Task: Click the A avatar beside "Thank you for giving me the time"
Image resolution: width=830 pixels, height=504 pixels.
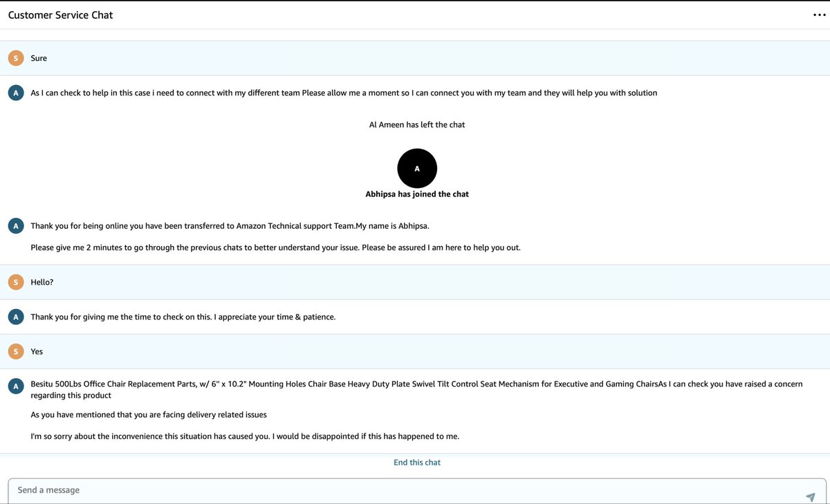Action: 16,317
